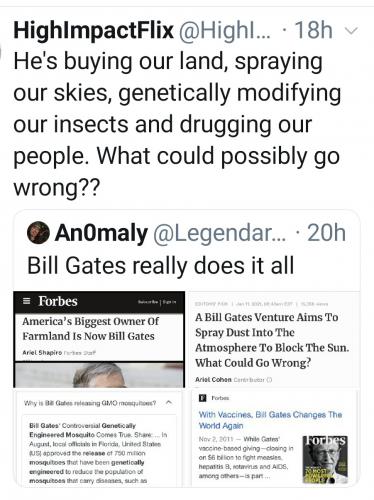The image size is (374, 500).
Task: Tap the Subscribe link in the Forbes header
Action: tap(149, 302)
